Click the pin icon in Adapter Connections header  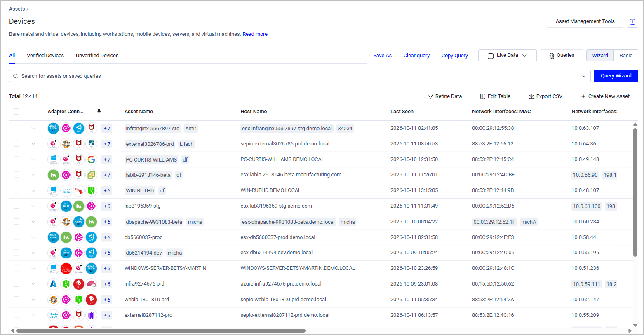(x=99, y=111)
